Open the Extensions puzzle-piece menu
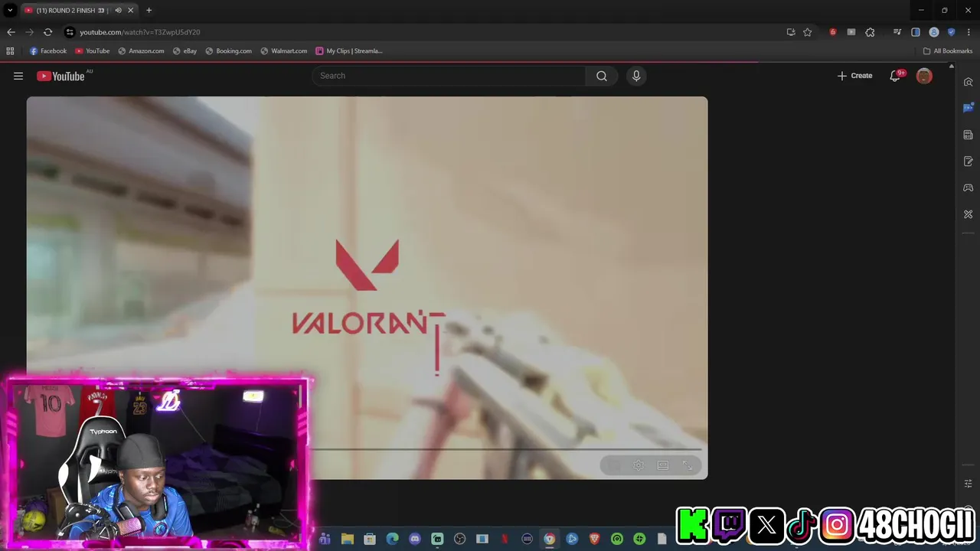Image resolution: width=980 pixels, height=551 pixels. pos(870,32)
